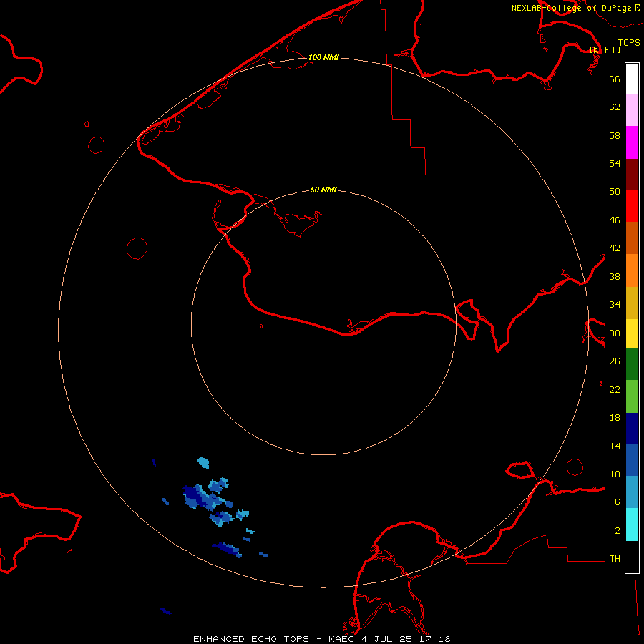Click the TH scale label
Screen dimensions: 644x644
click(615, 559)
